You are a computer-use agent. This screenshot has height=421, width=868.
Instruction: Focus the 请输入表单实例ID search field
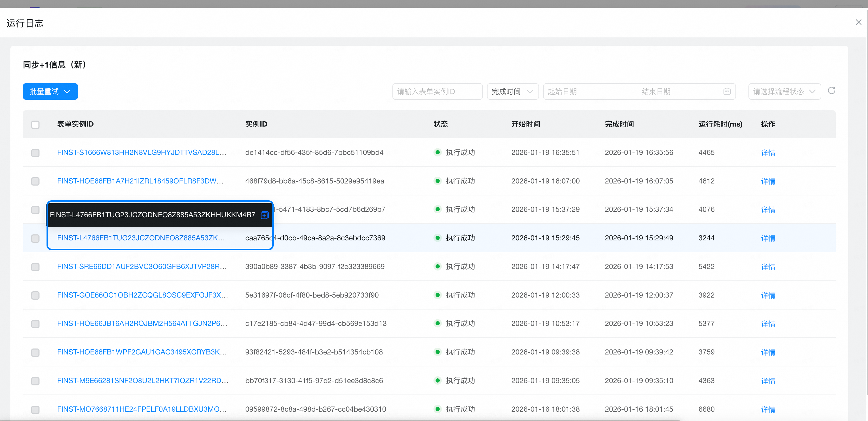pyautogui.click(x=437, y=91)
